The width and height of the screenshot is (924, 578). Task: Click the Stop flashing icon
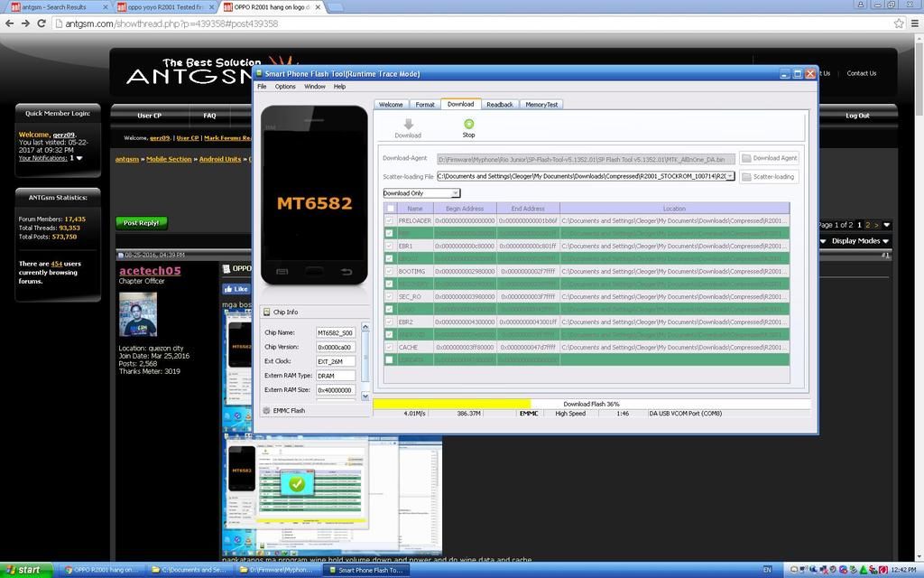coord(468,125)
